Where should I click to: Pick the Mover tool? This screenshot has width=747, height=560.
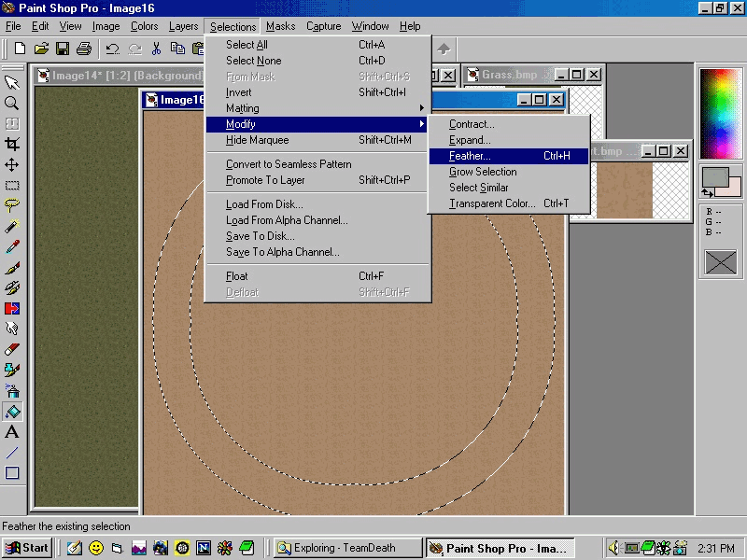pyautogui.click(x=12, y=164)
